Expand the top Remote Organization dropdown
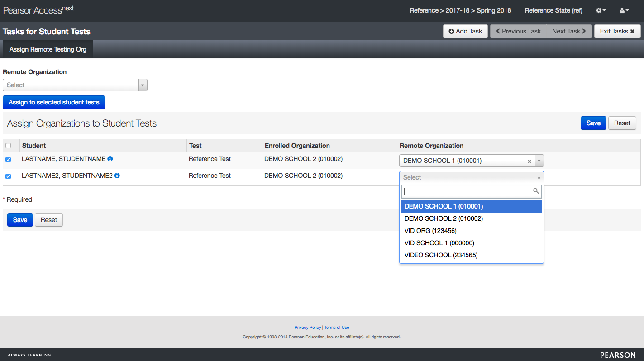Screen dimensions: 644x361 [x=75, y=85]
